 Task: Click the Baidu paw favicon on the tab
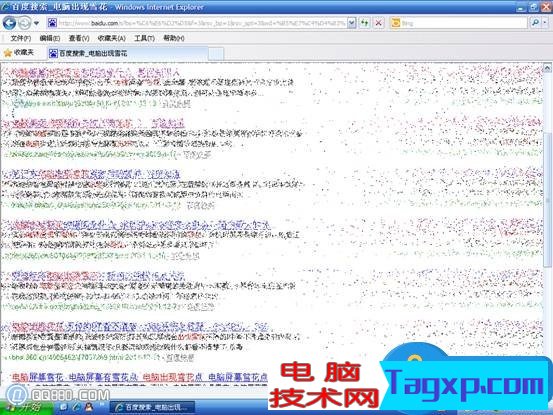click(53, 54)
